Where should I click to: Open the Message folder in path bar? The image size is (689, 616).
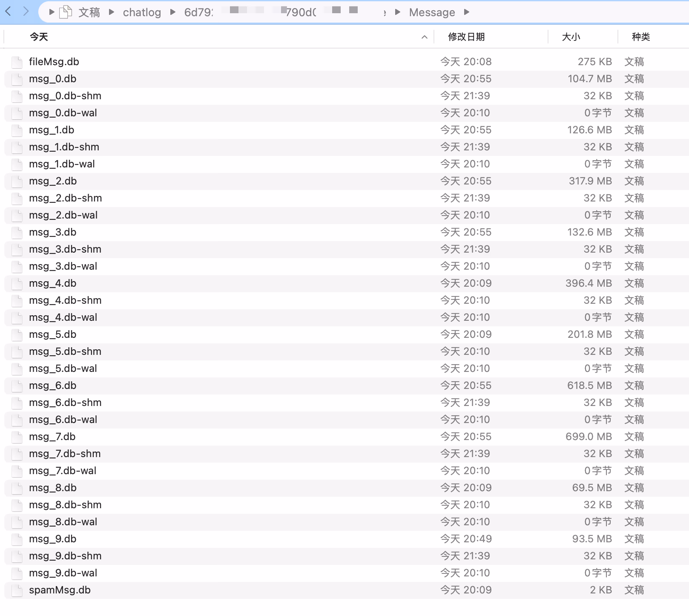click(432, 12)
